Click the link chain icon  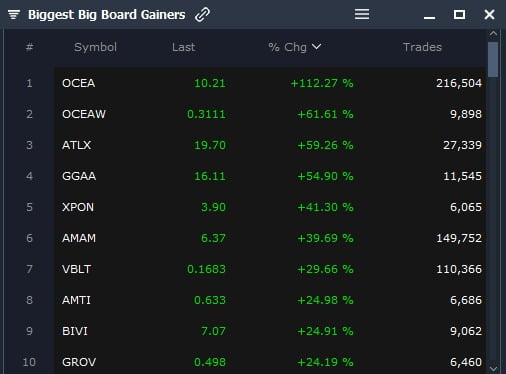click(x=202, y=15)
